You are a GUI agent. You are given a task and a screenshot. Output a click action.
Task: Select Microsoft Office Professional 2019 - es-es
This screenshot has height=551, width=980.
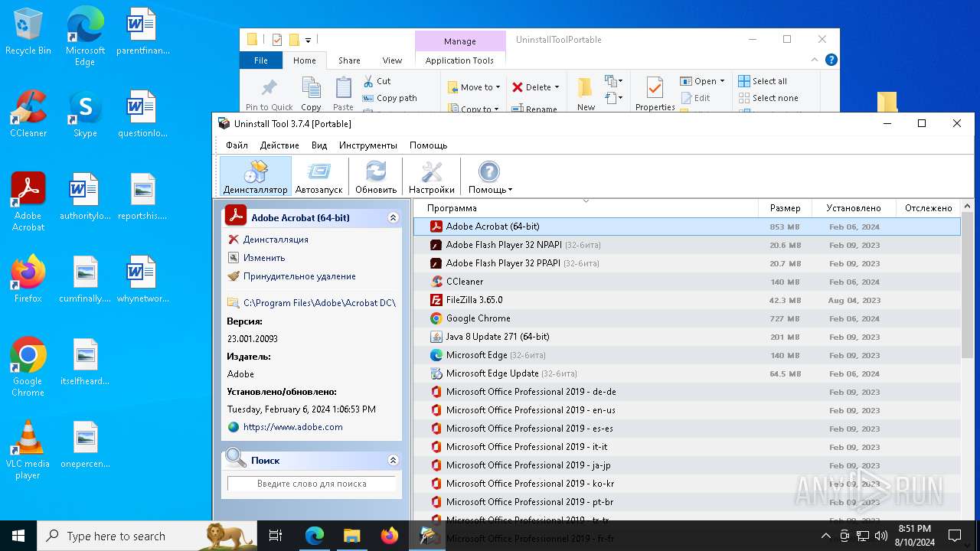(x=687, y=429)
